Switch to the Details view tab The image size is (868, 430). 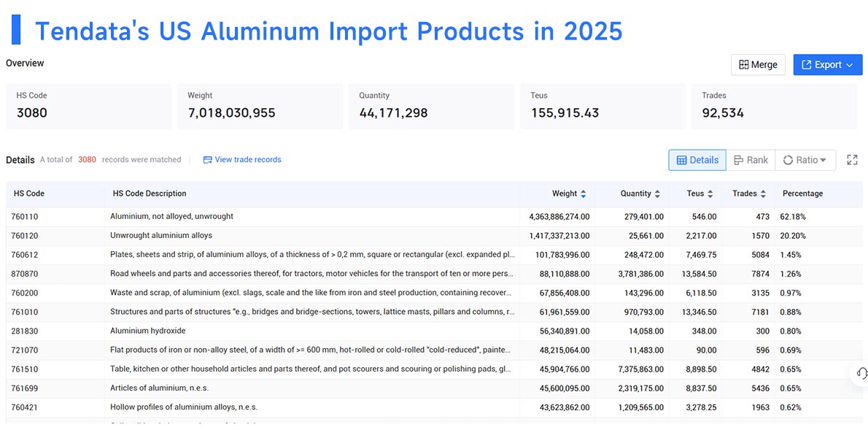[x=697, y=160]
